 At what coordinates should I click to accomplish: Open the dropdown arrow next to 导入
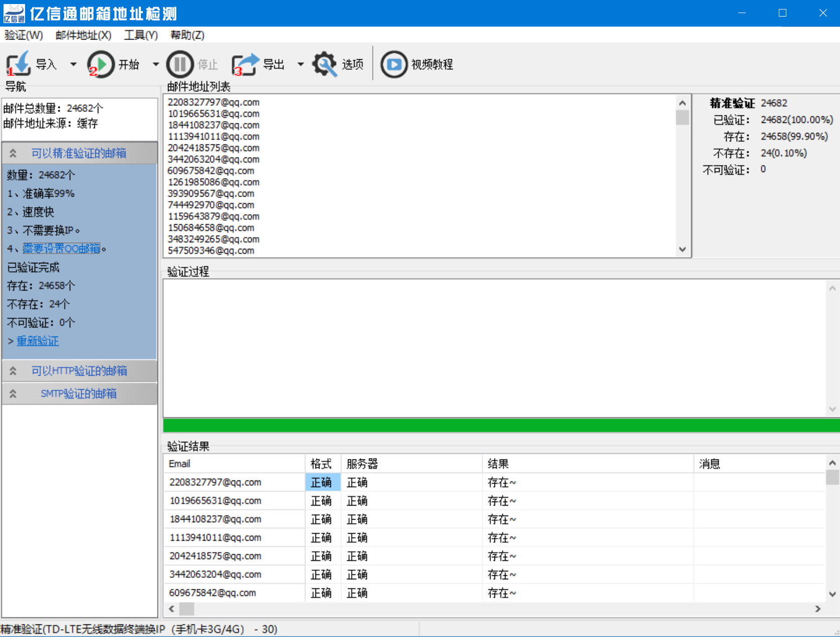point(73,64)
